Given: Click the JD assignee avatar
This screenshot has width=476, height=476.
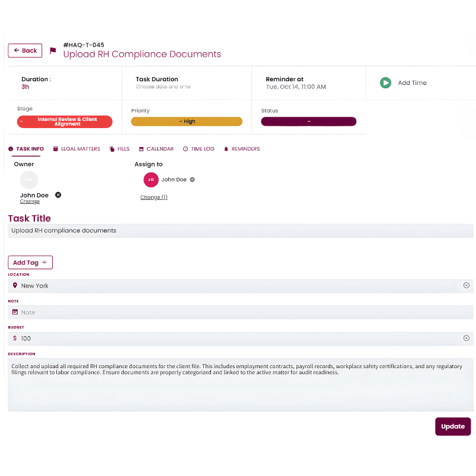Looking at the screenshot, I should click(x=151, y=180).
